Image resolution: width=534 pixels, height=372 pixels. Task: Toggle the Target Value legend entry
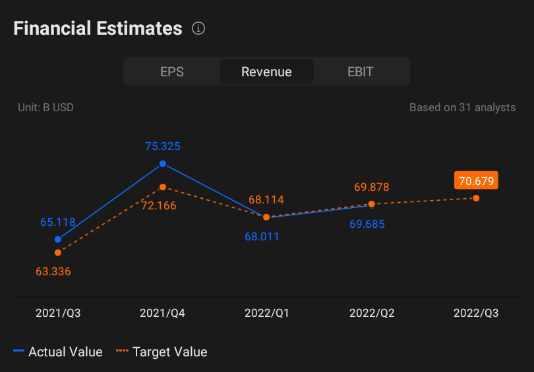tap(162, 352)
